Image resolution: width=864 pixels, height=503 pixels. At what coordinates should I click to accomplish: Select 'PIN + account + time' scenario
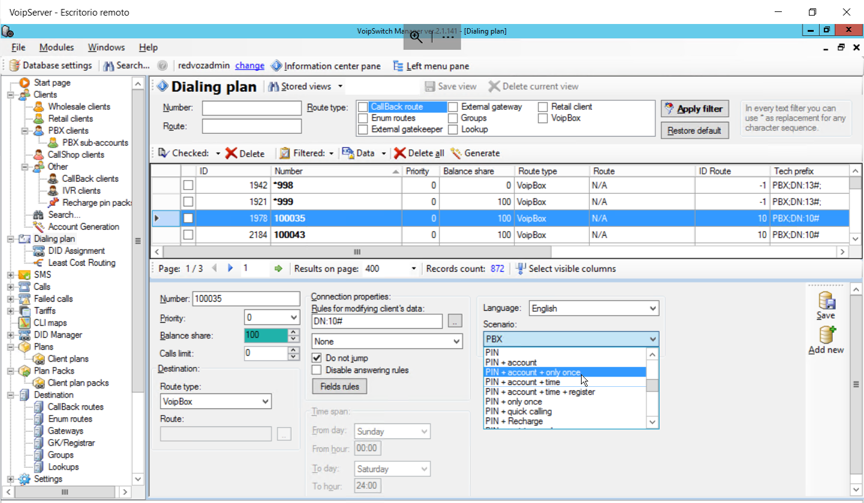click(565, 382)
